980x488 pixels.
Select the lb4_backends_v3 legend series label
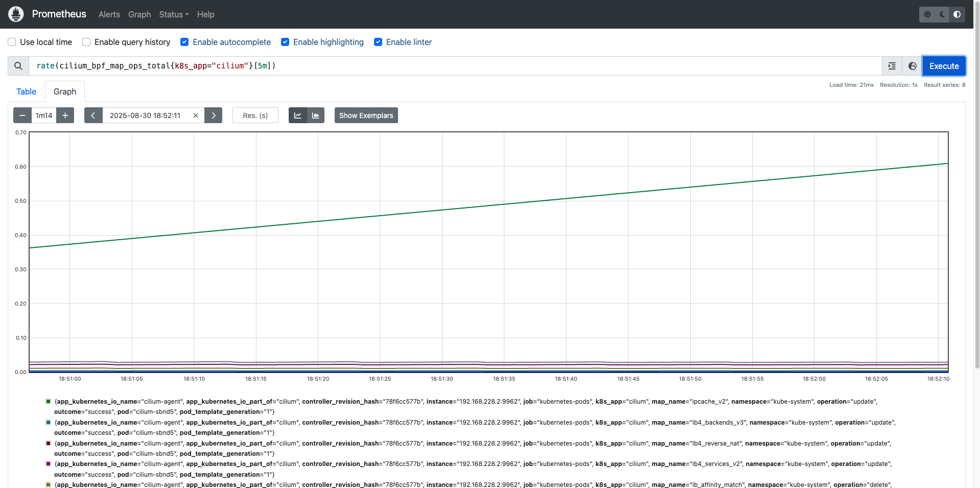coord(475,428)
